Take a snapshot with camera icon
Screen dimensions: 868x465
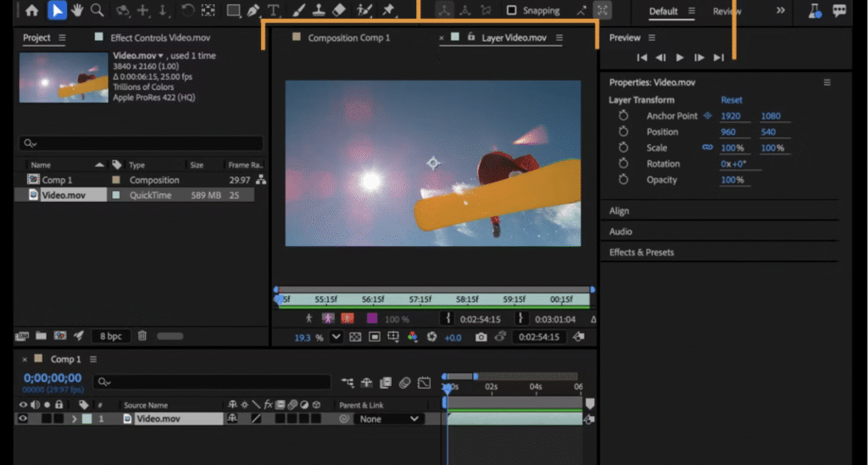[x=481, y=337]
